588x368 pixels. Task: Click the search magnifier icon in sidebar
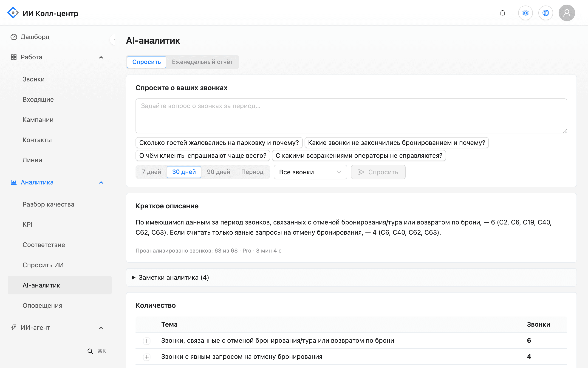[x=90, y=351]
